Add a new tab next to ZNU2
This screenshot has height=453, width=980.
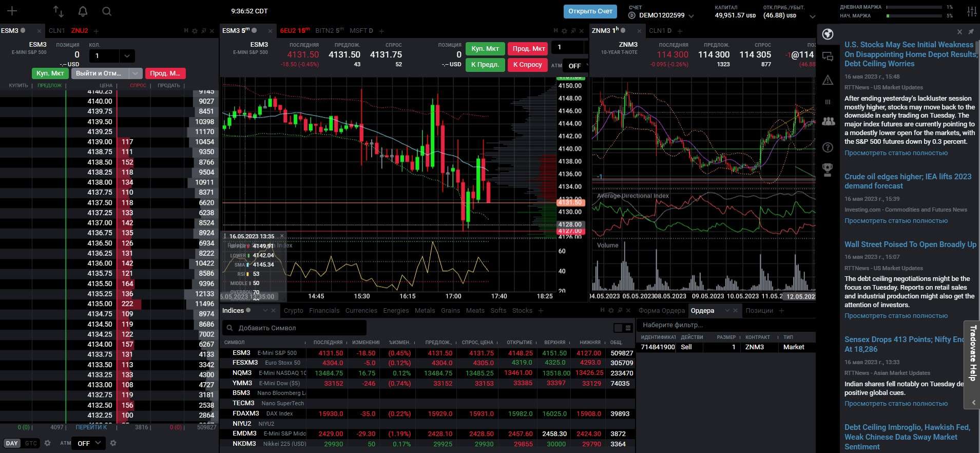[x=96, y=31]
